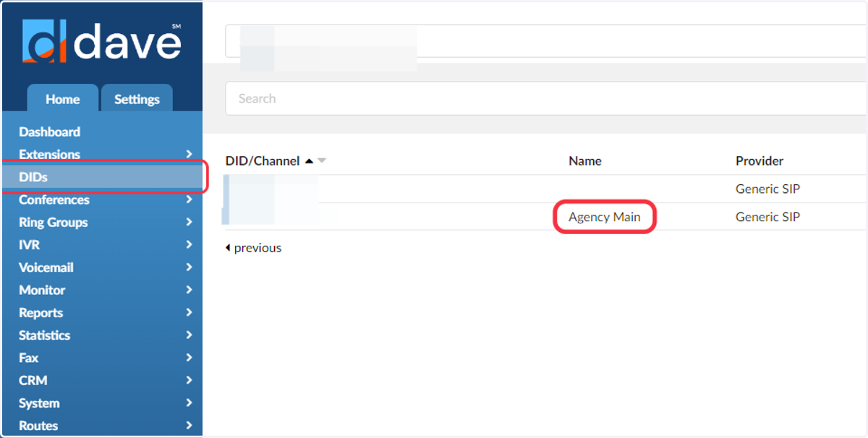
Task: Click the top blank input box
Action: [x=546, y=41]
